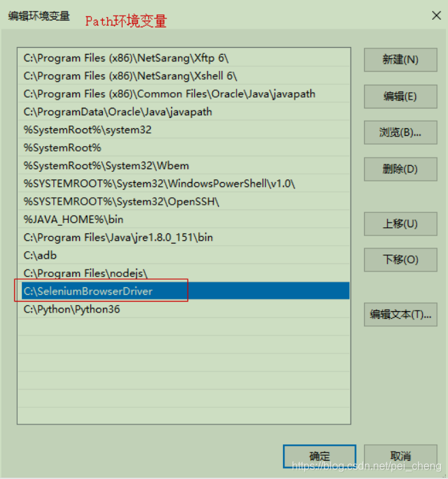Close the 编辑环境变量 dialog
The width and height of the screenshot is (448, 479).
(436, 15)
